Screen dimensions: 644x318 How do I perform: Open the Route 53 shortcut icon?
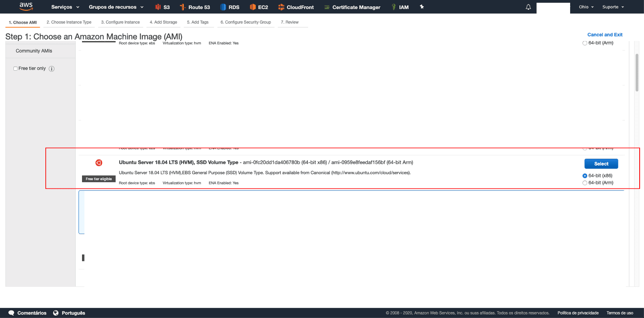(183, 7)
